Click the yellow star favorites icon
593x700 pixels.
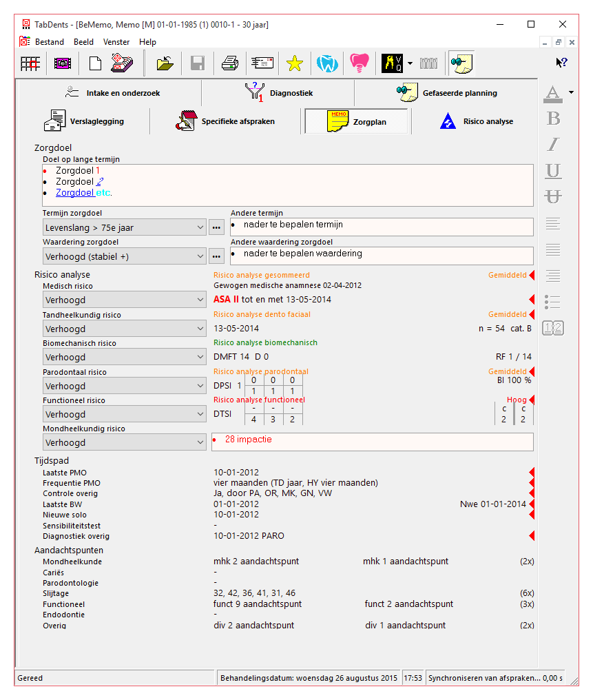295,63
